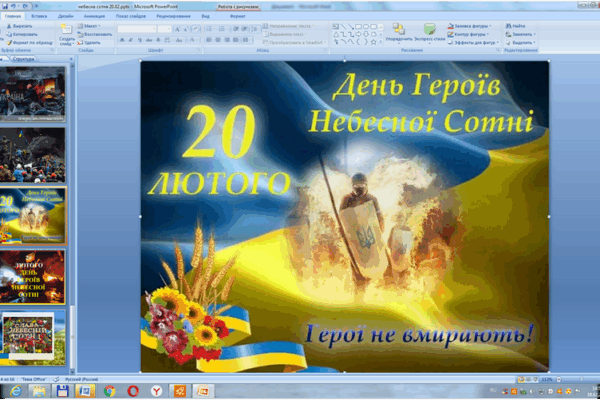600x400 pixels.
Task: Switch to the Вставка ribbon tab
Action: tap(39, 16)
